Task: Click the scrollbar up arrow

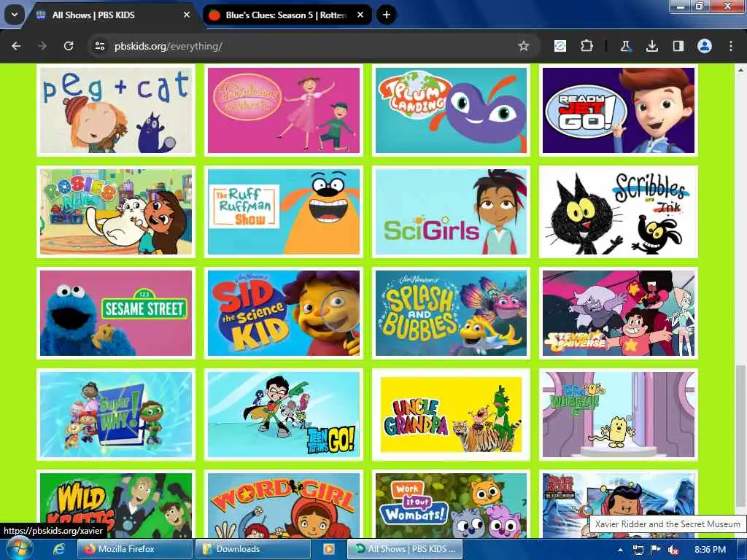Action: 741,69
